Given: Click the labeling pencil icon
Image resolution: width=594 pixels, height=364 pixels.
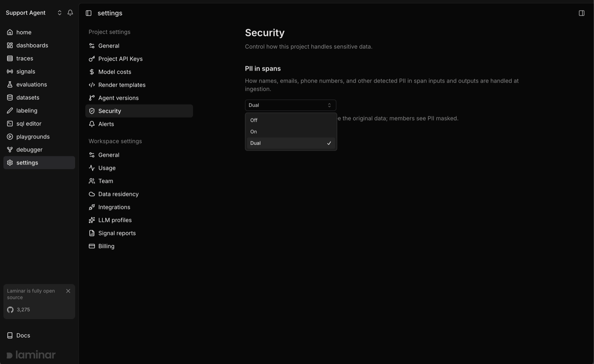Looking at the screenshot, I should [10, 110].
